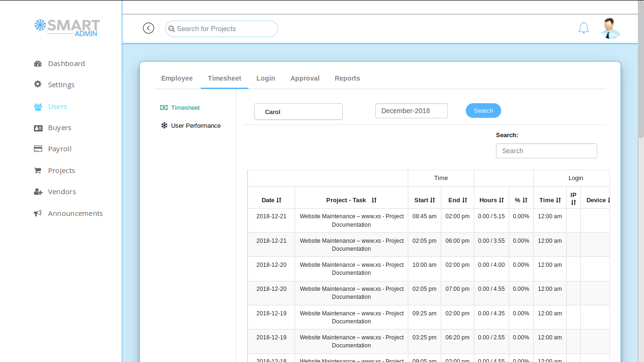Screen dimensions: 644x362
Task: Toggle sorting on the Date column
Action: (271, 200)
